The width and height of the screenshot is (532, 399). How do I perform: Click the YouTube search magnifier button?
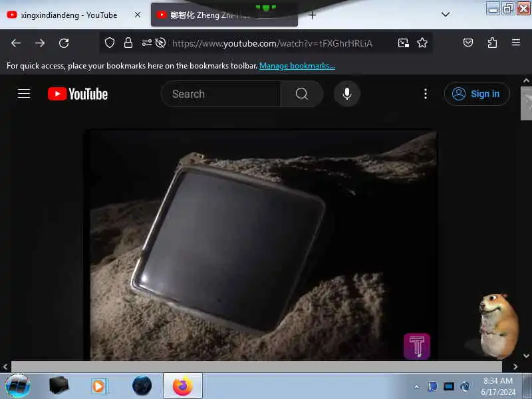pos(302,94)
